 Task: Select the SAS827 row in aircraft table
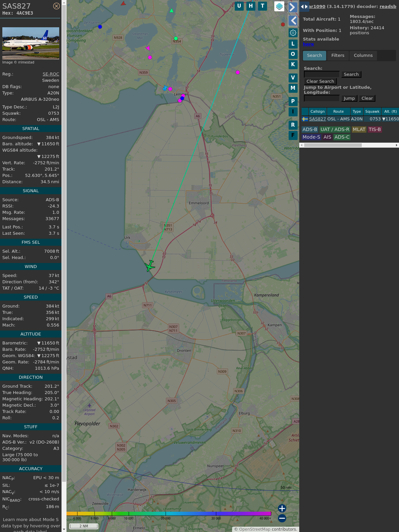pyautogui.click(x=350, y=119)
